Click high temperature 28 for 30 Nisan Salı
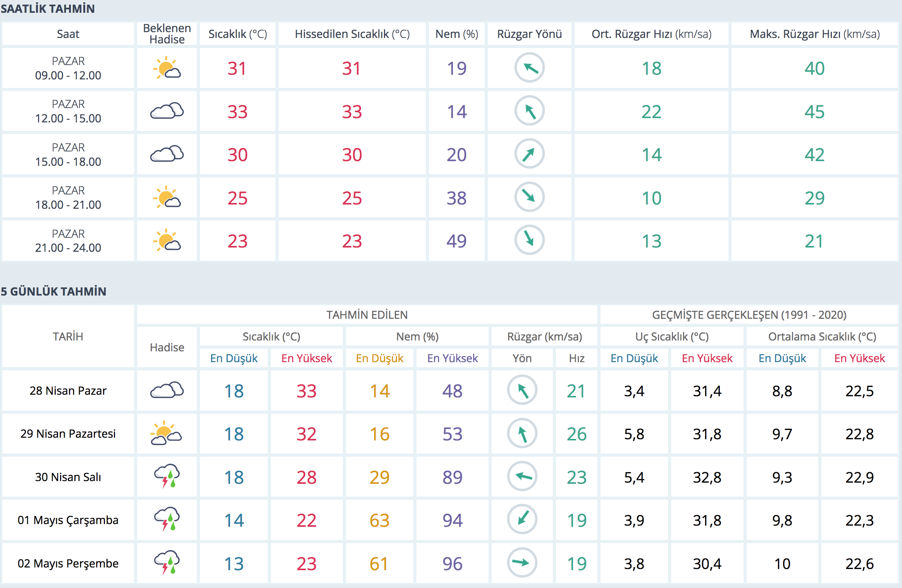Screen dimensions: 902x588 coord(306,477)
